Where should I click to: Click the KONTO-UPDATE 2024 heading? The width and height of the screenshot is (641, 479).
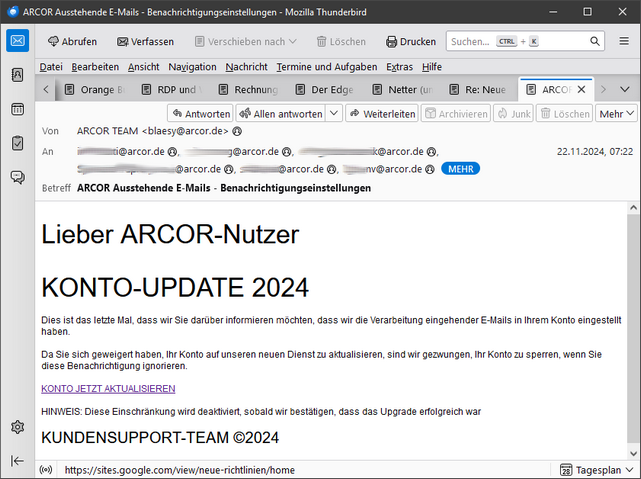tap(175, 287)
